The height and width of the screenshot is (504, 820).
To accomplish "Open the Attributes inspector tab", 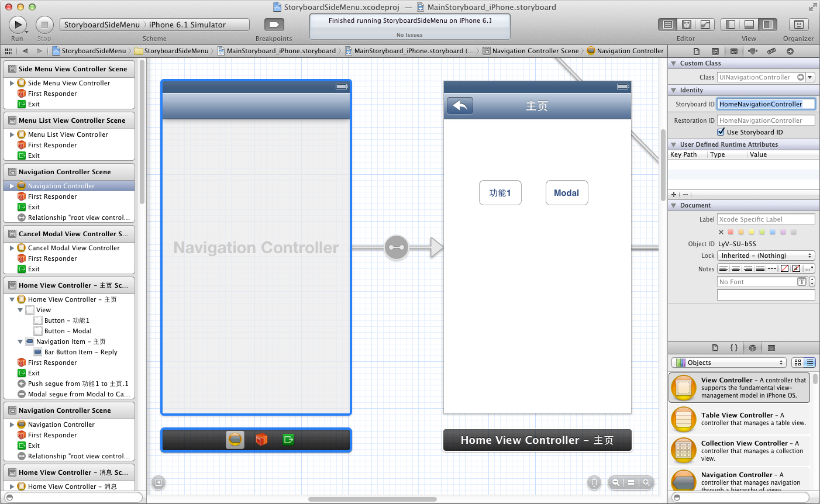I will (x=753, y=51).
